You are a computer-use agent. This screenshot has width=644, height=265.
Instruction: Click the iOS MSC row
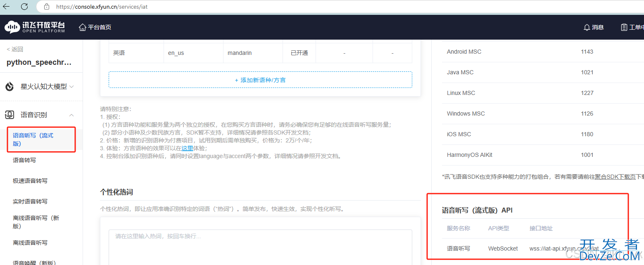point(543,134)
